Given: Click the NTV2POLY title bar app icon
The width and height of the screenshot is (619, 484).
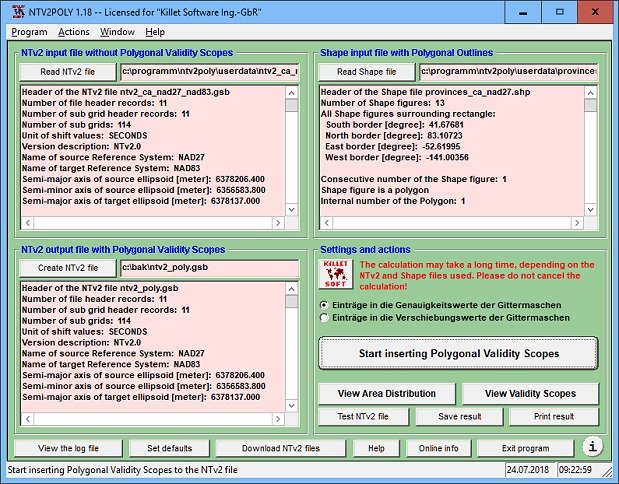Looking at the screenshot, I should (18, 12).
